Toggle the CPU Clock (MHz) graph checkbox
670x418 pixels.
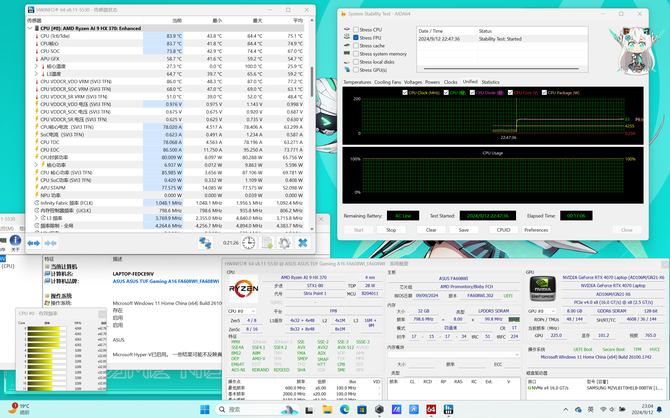tap(405, 92)
